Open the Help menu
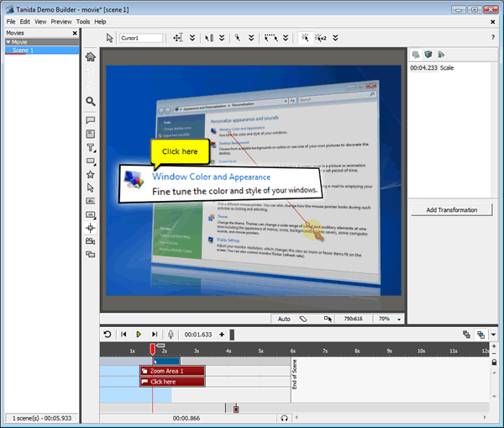The width and height of the screenshot is (504, 428). (x=100, y=22)
